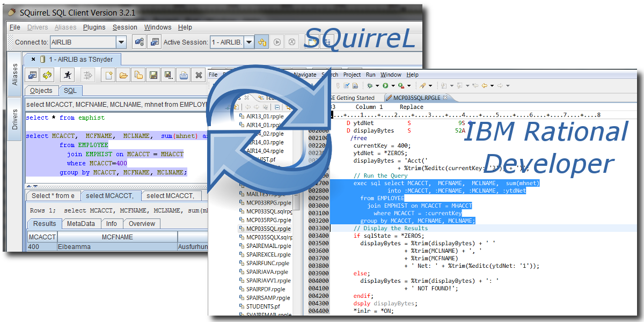The width and height of the screenshot is (644, 322).
Task: Close the MCP035SQL.RPGLE editor tab
Action: [x=445, y=98]
